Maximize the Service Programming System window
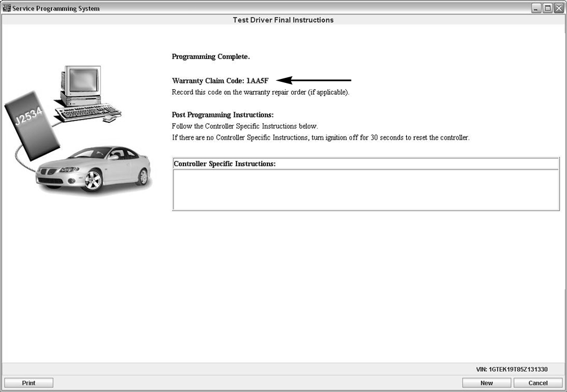The width and height of the screenshot is (567, 392). [547, 8]
